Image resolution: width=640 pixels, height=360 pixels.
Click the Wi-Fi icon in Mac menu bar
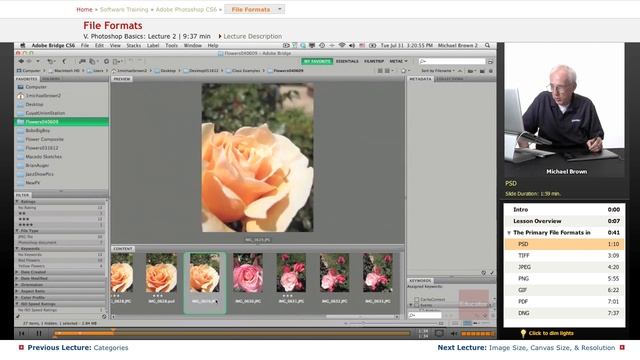(342, 46)
